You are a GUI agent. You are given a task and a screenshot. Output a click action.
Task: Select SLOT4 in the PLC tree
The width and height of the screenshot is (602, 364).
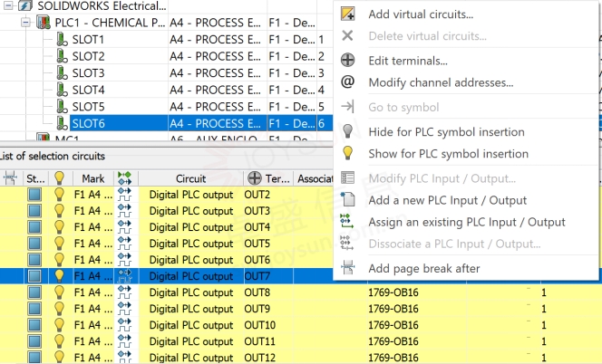click(x=88, y=91)
